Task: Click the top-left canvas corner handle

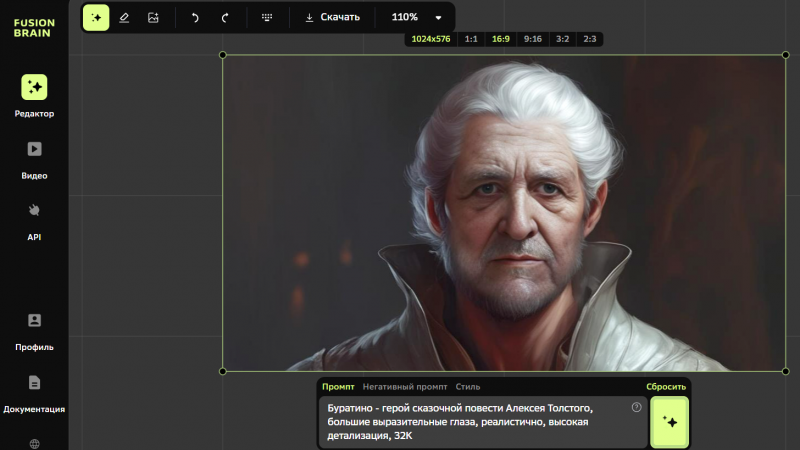Action: click(222, 55)
